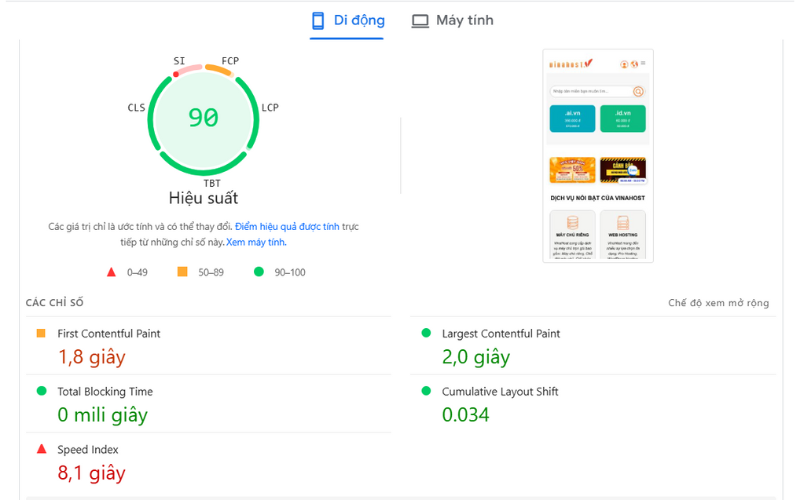Click the 1,8 giây FCP value

click(91, 357)
